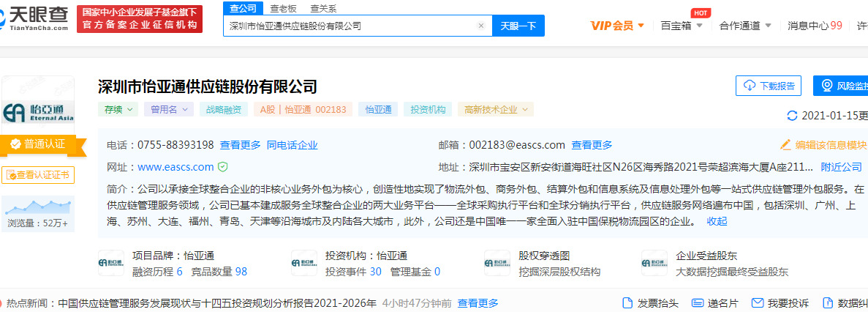Open the VIP会员 dropdown

click(x=617, y=26)
